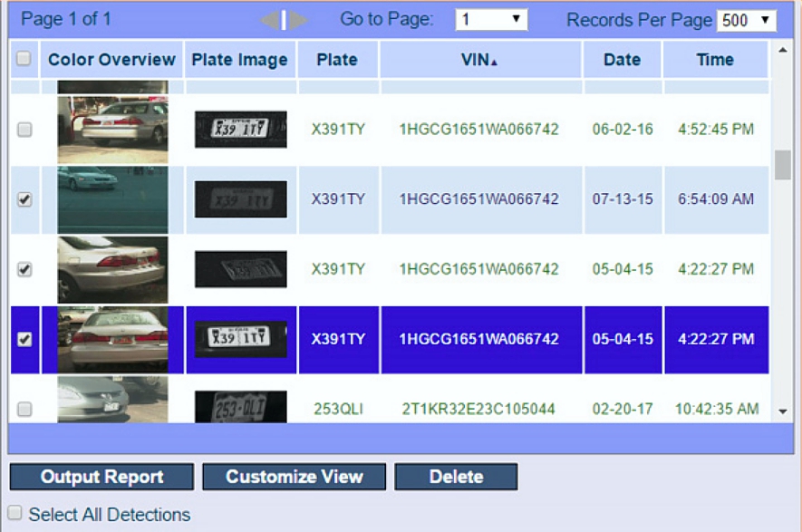Click the Delete button

click(456, 477)
